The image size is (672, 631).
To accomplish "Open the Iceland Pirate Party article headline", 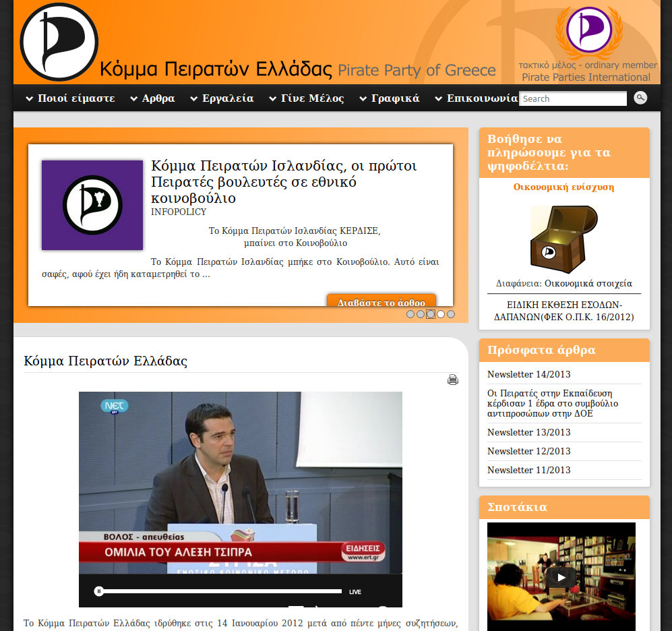I will [284, 182].
